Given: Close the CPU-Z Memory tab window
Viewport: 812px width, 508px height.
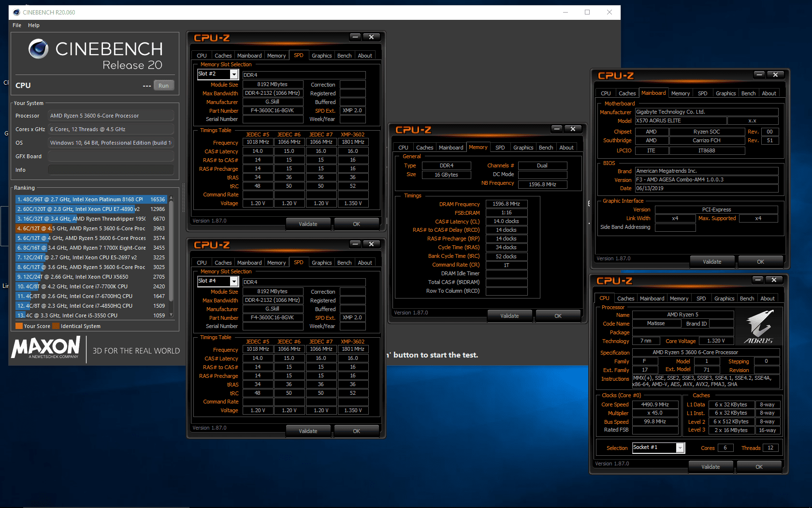Looking at the screenshot, I should pos(573,129).
